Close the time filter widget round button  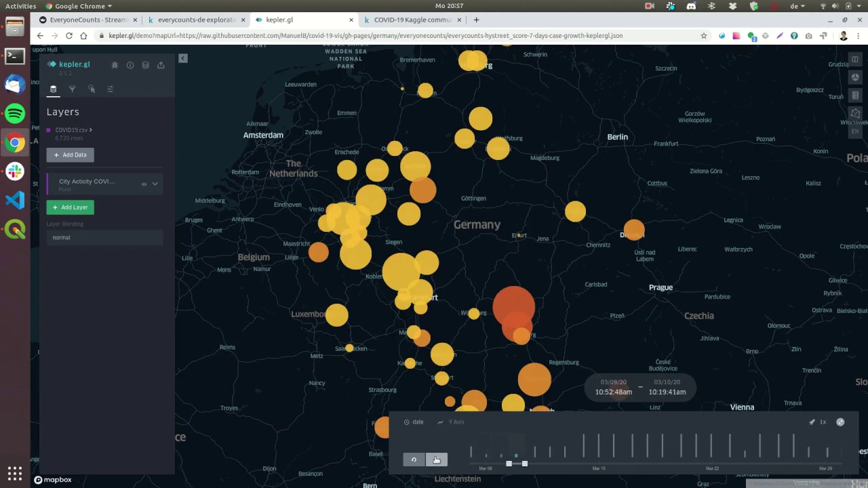840,422
